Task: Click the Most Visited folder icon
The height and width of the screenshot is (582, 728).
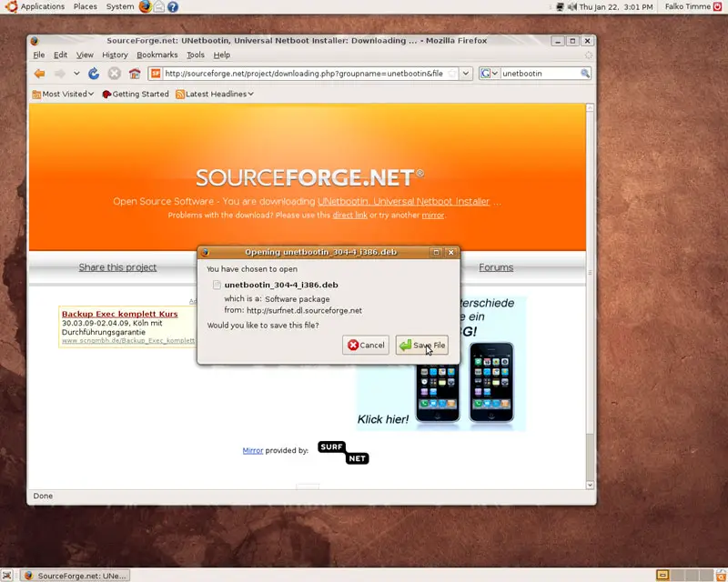Action: coord(36,95)
